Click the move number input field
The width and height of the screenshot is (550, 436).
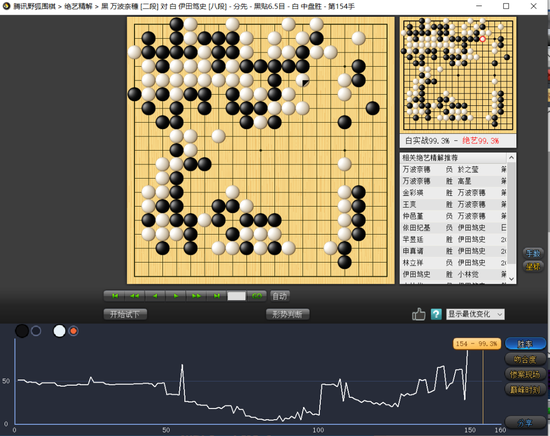tap(236, 296)
